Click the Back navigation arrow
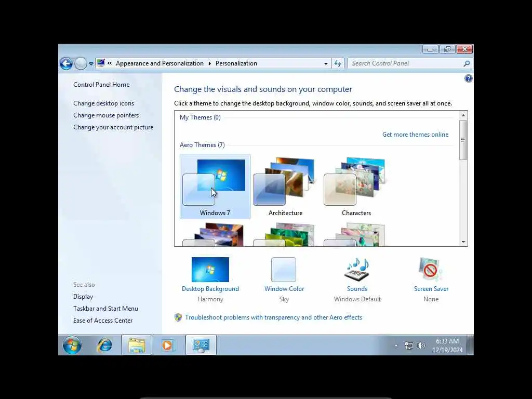The width and height of the screenshot is (532, 399). click(66, 63)
